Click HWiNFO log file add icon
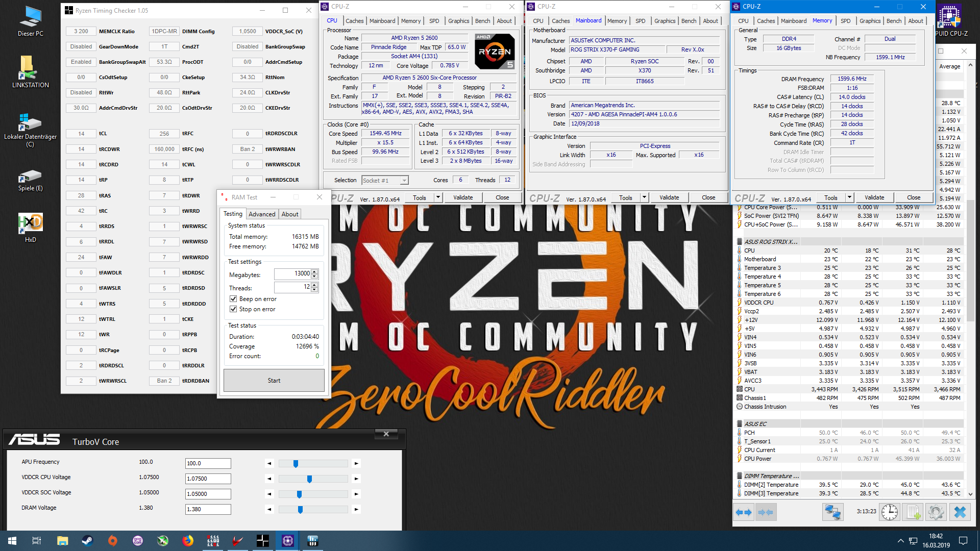The width and height of the screenshot is (980, 551). (x=913, y=512)
